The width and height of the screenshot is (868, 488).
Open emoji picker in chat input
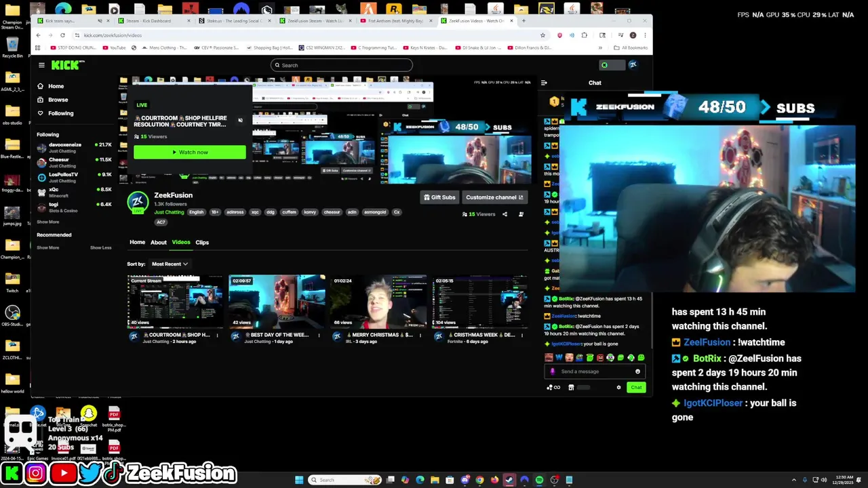tap(637, 371)
